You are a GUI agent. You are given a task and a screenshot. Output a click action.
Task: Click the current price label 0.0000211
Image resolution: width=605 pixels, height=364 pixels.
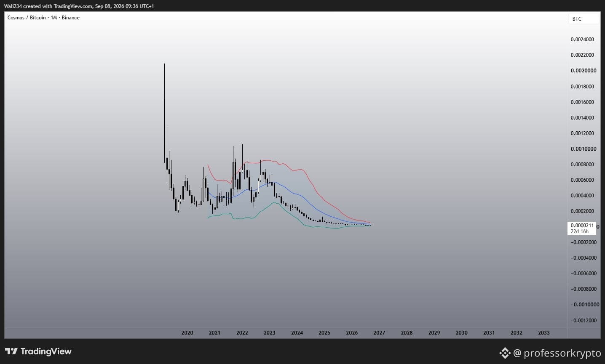coord(582,226)
